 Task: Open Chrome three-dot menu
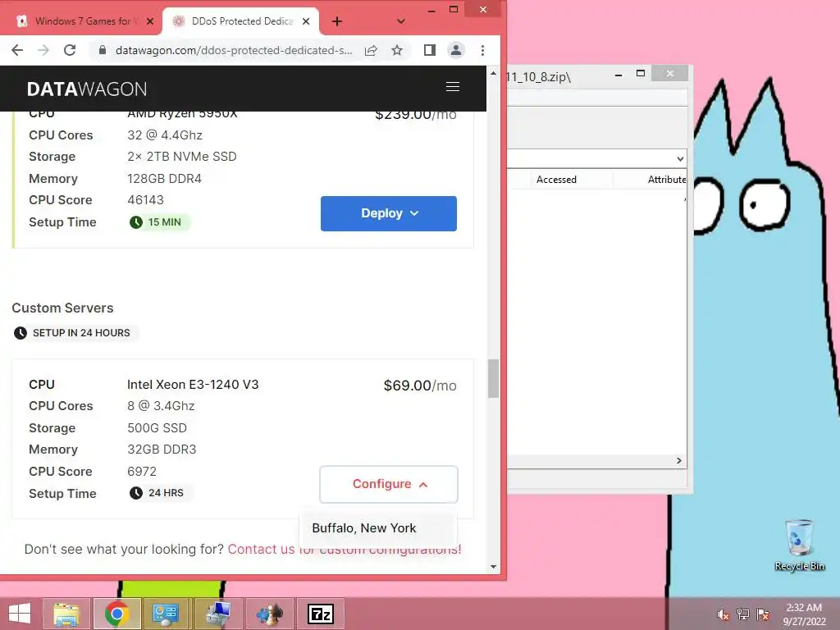[x=482, y=50]
